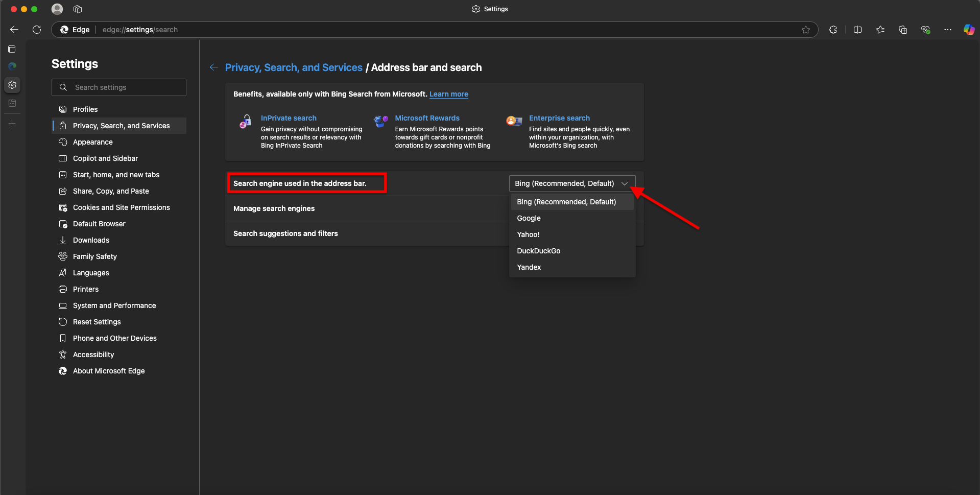The image size is (980, 495).
Task: Open Browser essentials heart icon
Action: point(925,30)
